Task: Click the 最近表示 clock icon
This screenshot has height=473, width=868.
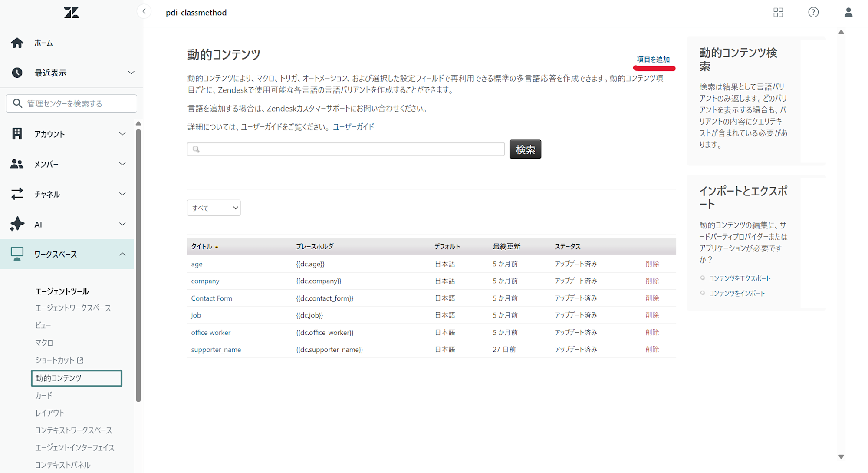Action: pyautogui.click(x=17, y=73)
